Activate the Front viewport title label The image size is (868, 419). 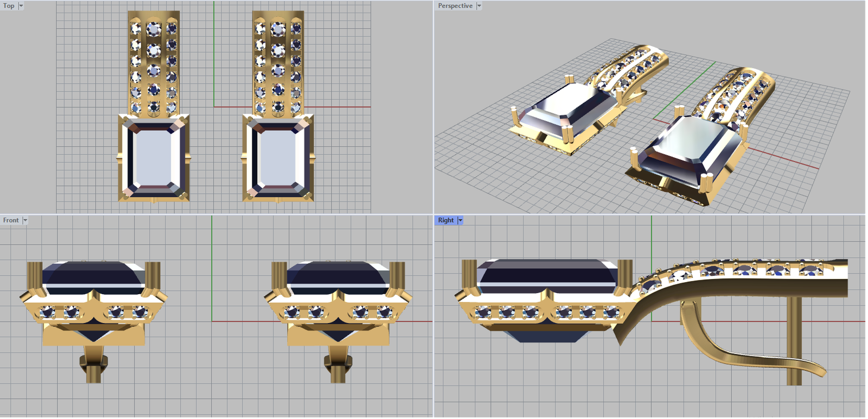point(10,220)
